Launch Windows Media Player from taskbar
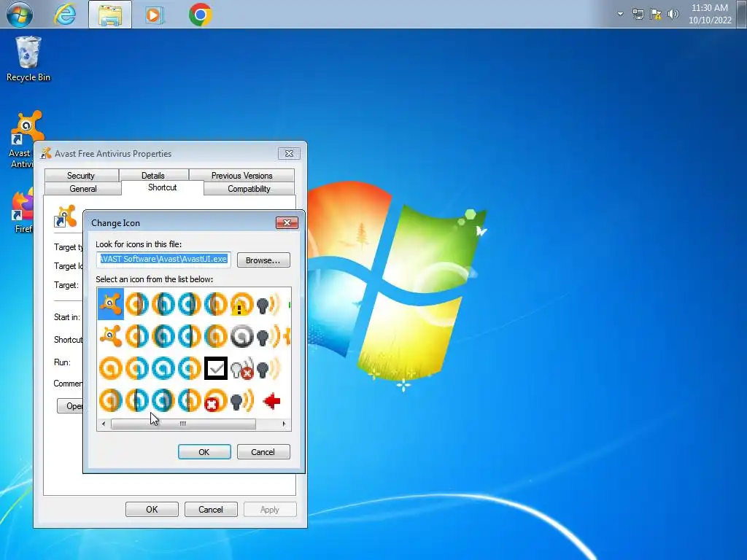 (154, 15)
